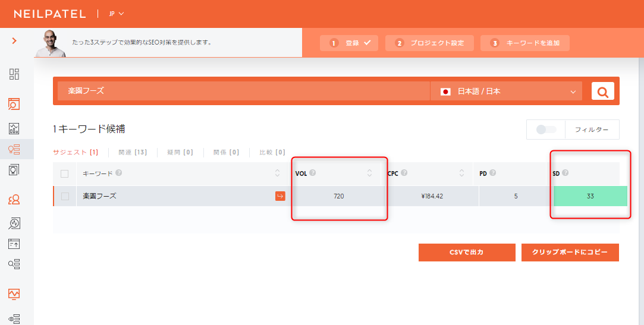Click the help icon next to CPC

tap(404, 173)
